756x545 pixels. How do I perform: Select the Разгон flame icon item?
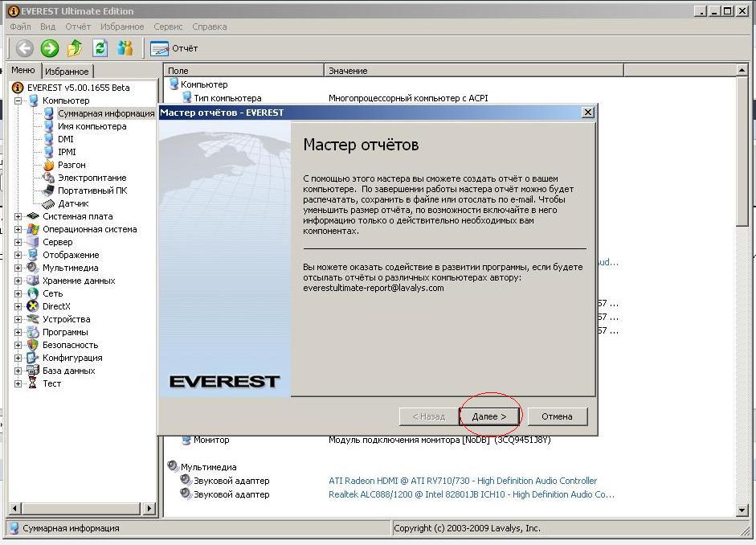(x=71, y=165)
